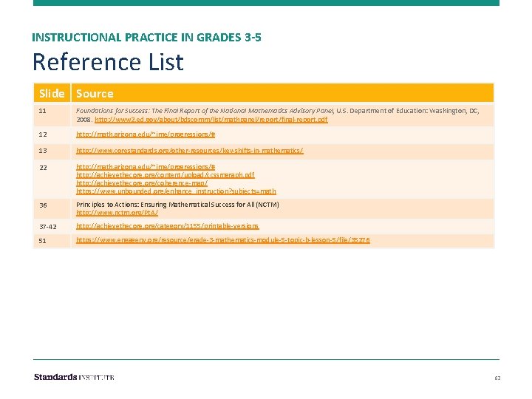Select slide number 11 cell
The image size is (532, 399).
[x=52, y=115]
